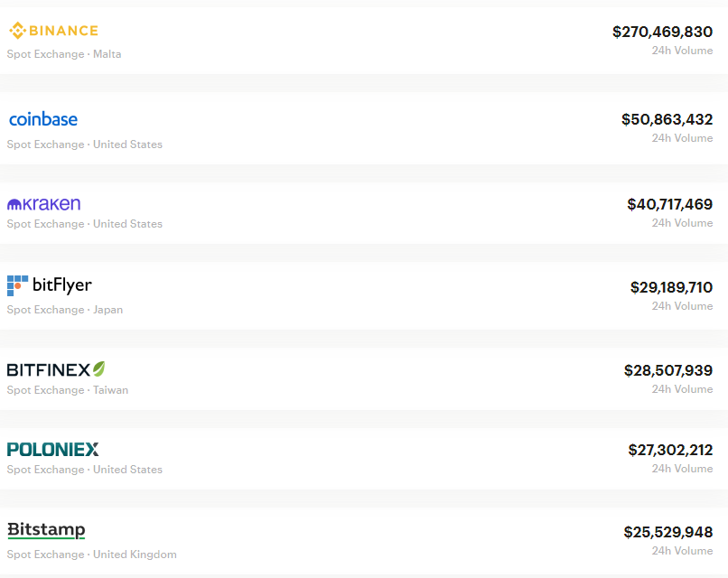
Task: Click "Spot Exchange · United Kingdom" label
Action: (92, 555)
